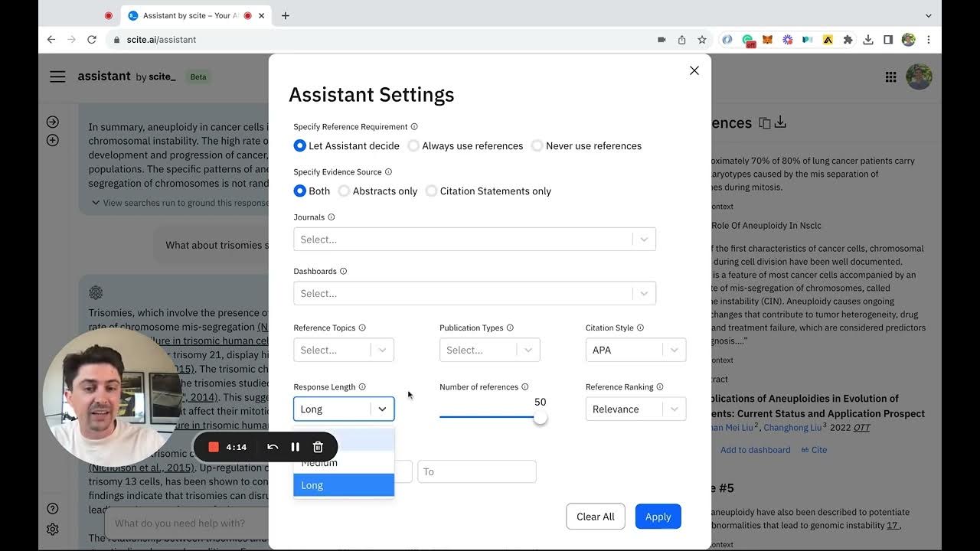Screen dimensions: 980x551
Task: Open the Citation Style APA dropdown
Action: coord(635,350)
